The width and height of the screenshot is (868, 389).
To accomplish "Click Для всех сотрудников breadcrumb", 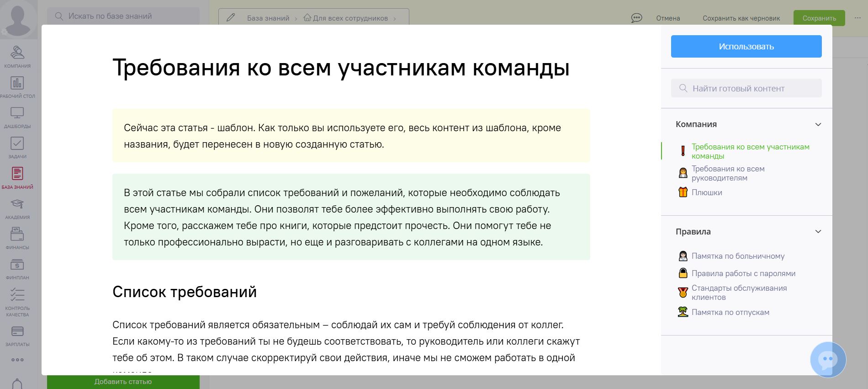I will click(x=350, y=18).
